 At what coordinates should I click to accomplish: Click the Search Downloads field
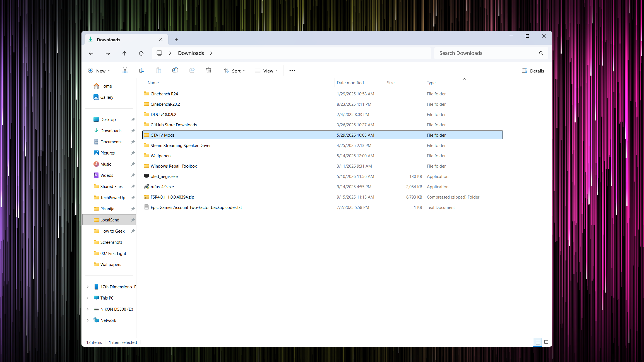pyautogui.click(x=491, y=53)
